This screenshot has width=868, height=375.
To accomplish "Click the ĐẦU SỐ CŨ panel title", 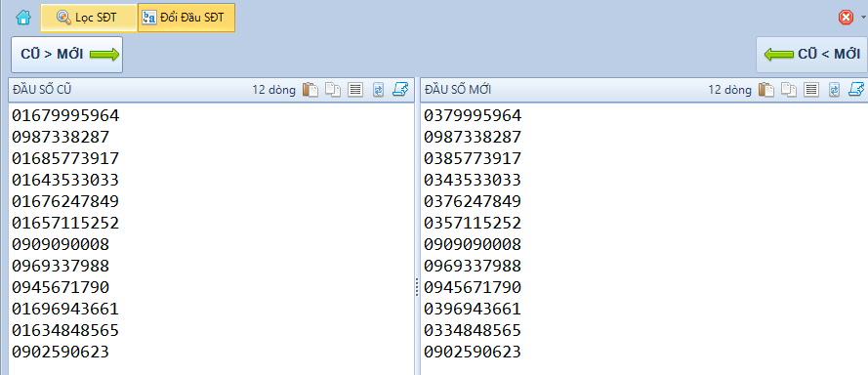I will [42, 90].
